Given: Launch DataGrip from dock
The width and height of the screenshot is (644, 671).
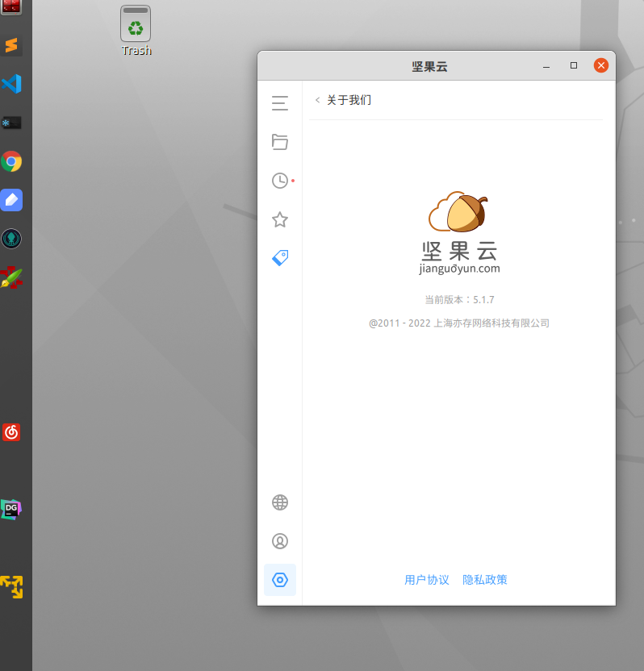Looking at the screenshot, I should (x=11, y=510).
